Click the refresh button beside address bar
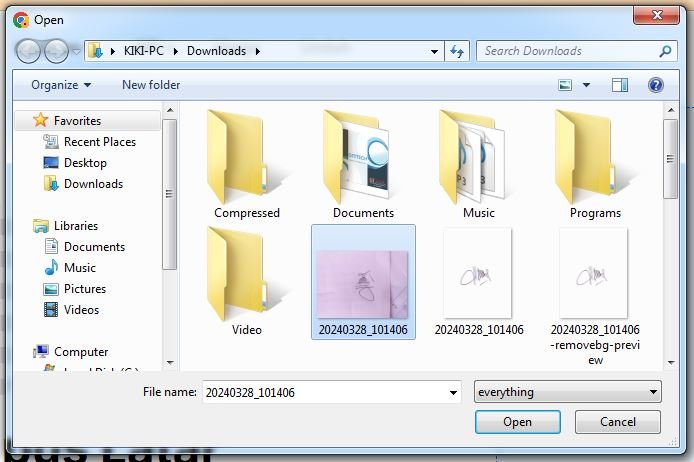This screenshot has height=462, width=694. (x=458, y=51)
